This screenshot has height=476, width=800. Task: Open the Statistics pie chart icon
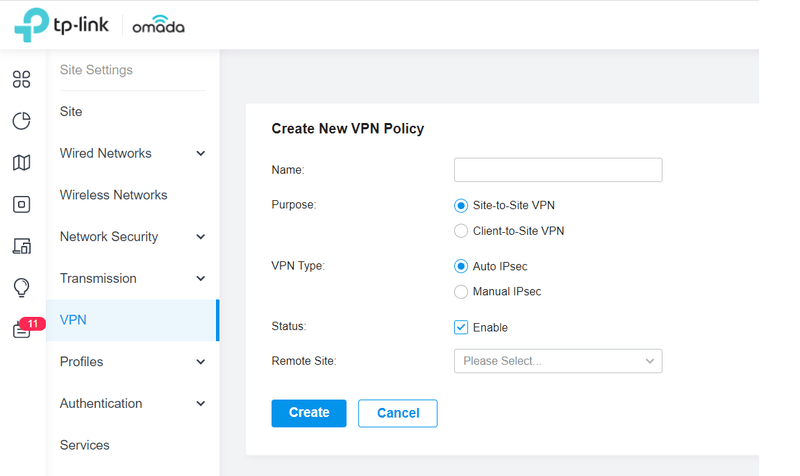click(x=21, y=121)
